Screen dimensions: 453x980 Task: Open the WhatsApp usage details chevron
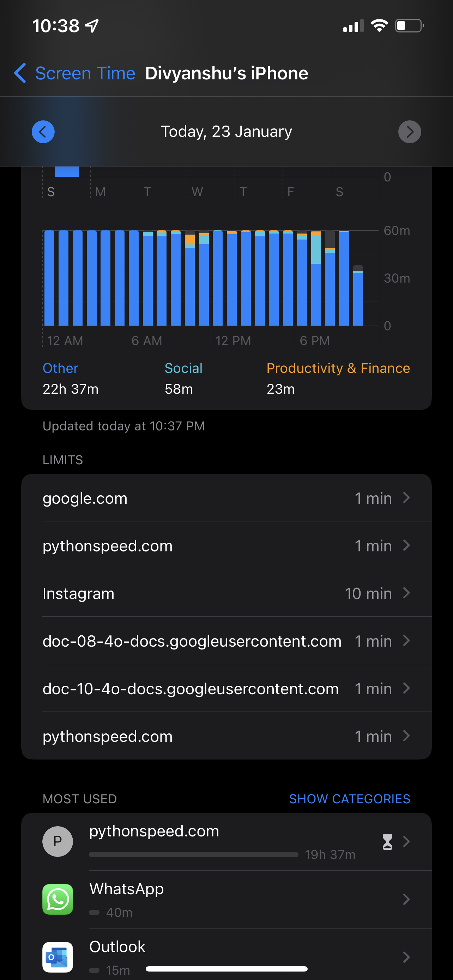click(406, 899)
